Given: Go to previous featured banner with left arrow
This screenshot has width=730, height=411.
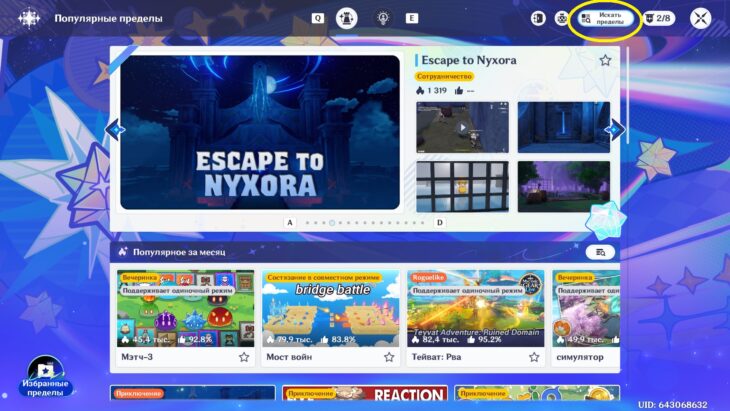Looking at the screenshot, I should (x=115, y=129).
